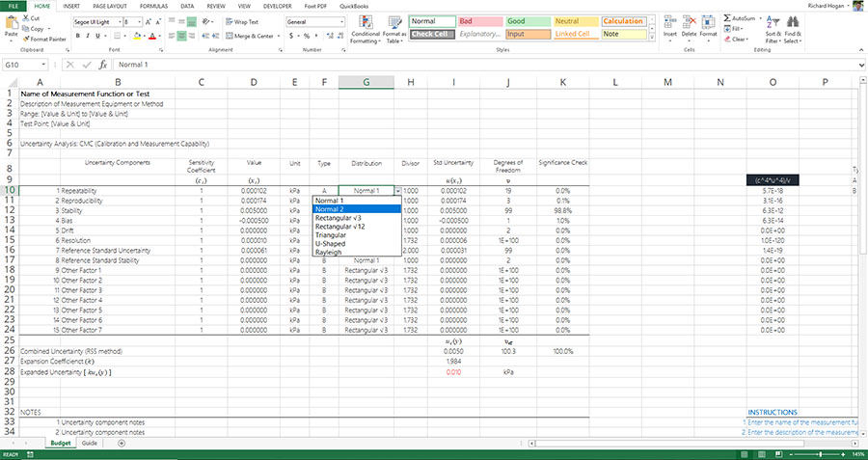868x460 pixels.
Task: Toggle Bold formatting
Action: (x=77, y=36)
